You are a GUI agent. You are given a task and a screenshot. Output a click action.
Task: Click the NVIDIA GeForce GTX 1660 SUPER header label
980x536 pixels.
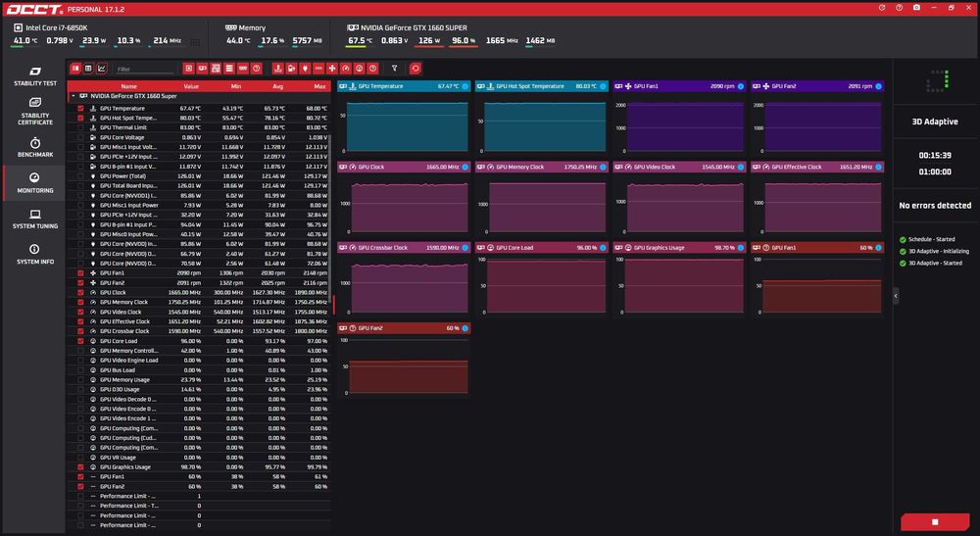414,27
